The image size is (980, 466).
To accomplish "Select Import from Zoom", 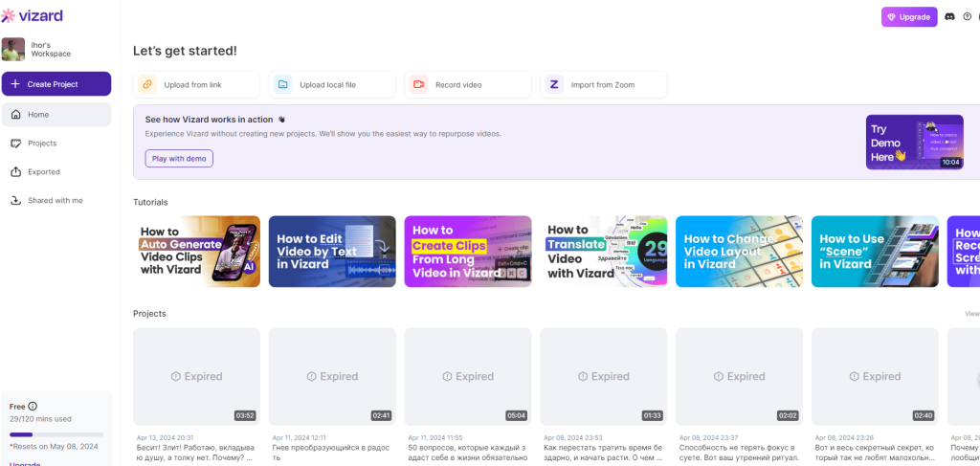I will tap(604, 84).
